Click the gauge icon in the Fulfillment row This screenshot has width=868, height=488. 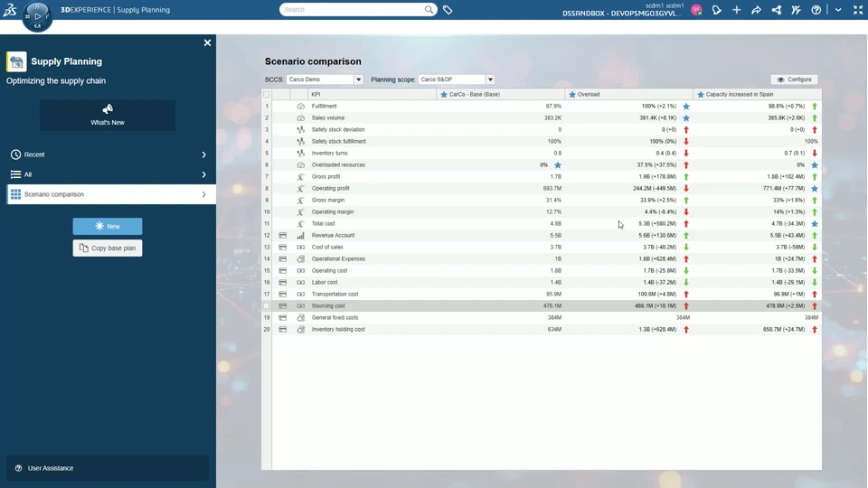300,107
